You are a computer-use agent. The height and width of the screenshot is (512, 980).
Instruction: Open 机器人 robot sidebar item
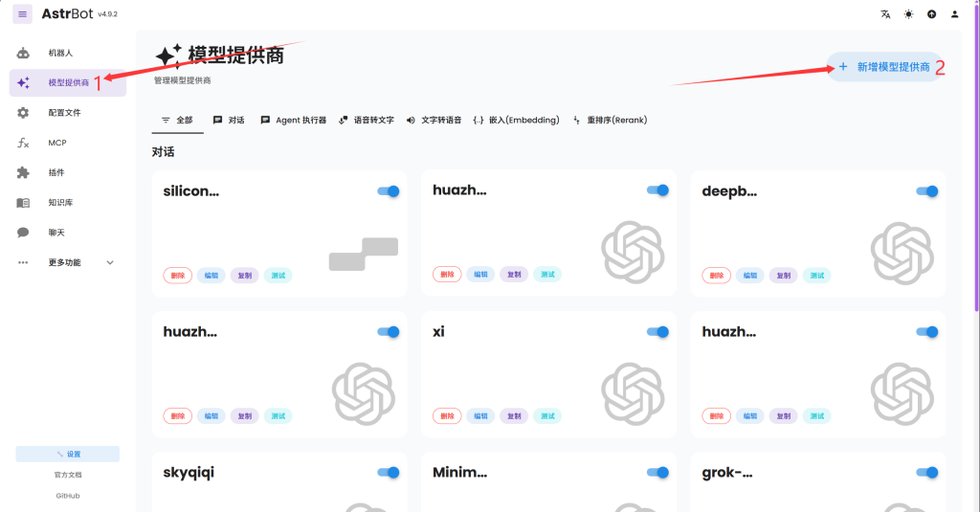click(60, 53)
